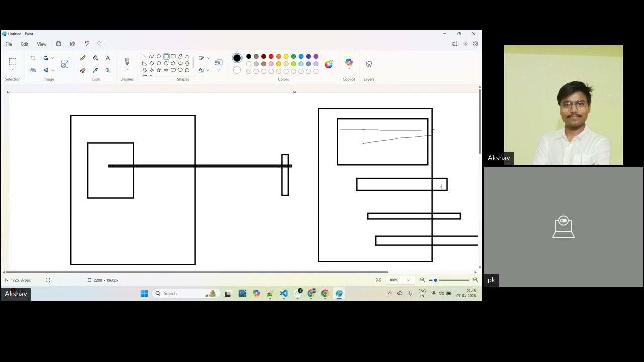Select the Line shape
644x362 pixels.
tap(145, 57)
